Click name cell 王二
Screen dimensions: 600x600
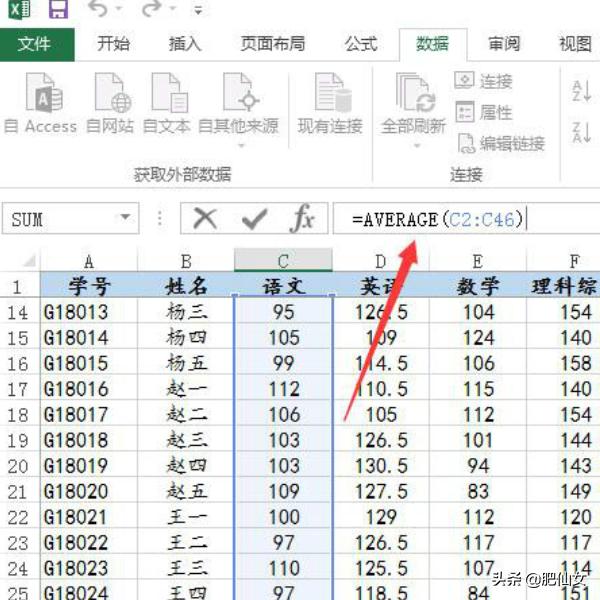point(186,543)
